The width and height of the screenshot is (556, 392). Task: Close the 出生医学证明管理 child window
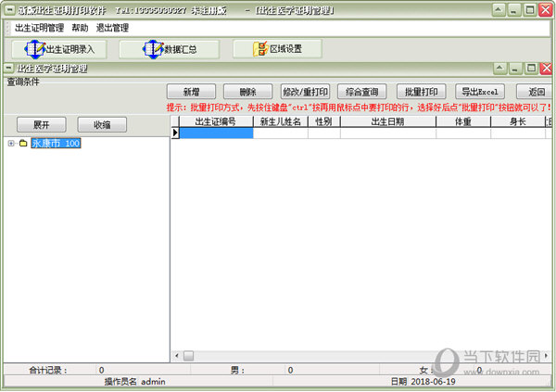(x=546, y=68)
